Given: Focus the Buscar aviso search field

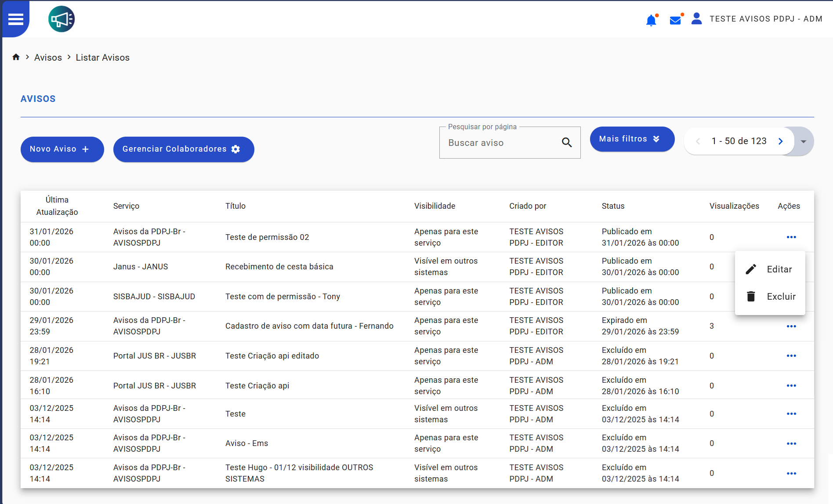Looking at the screenshot, I should [501, 143].
